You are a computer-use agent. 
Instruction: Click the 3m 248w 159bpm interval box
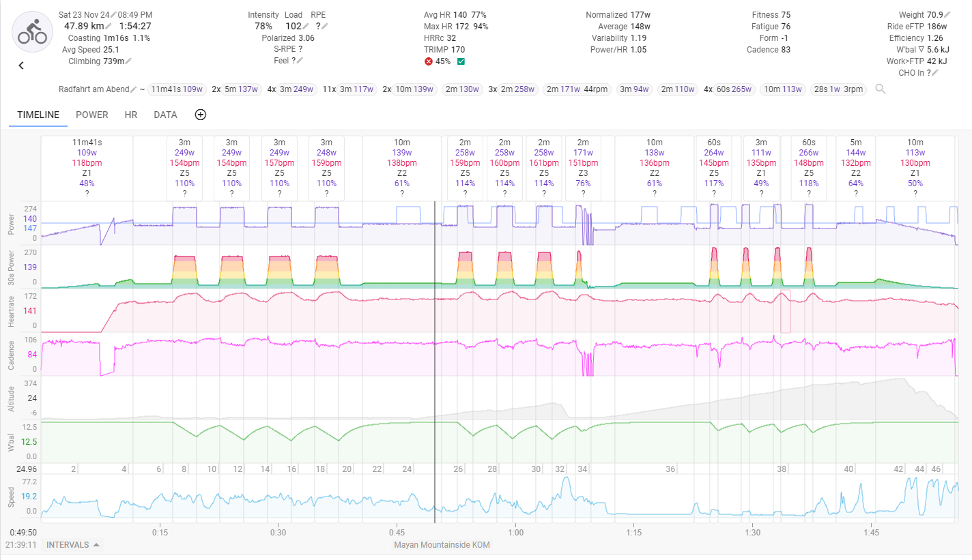pyautogui.click(x=326, y=168)
